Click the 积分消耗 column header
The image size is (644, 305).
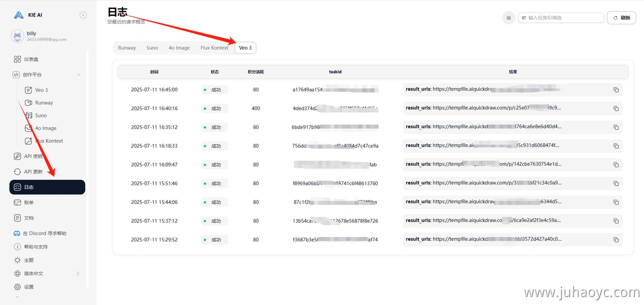[256, 72]
